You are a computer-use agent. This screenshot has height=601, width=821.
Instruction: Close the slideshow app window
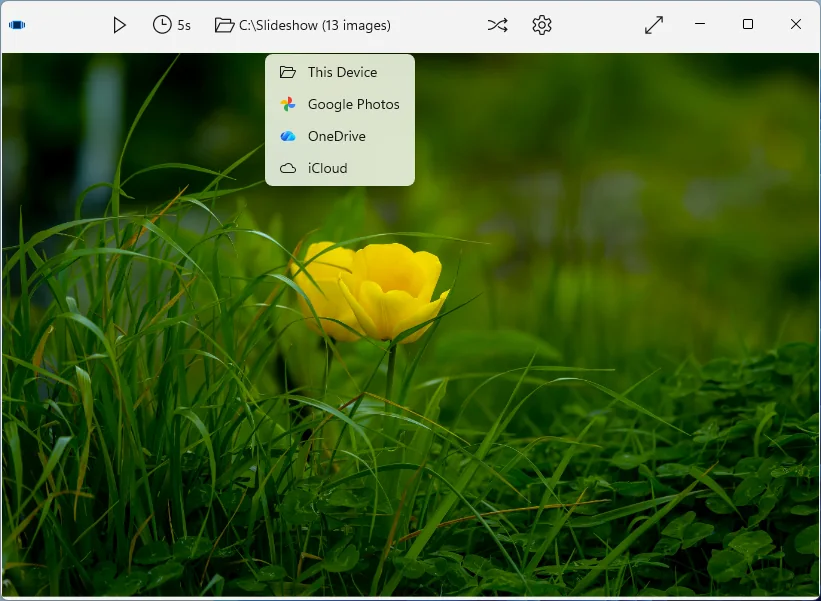(x=796, y=24)
